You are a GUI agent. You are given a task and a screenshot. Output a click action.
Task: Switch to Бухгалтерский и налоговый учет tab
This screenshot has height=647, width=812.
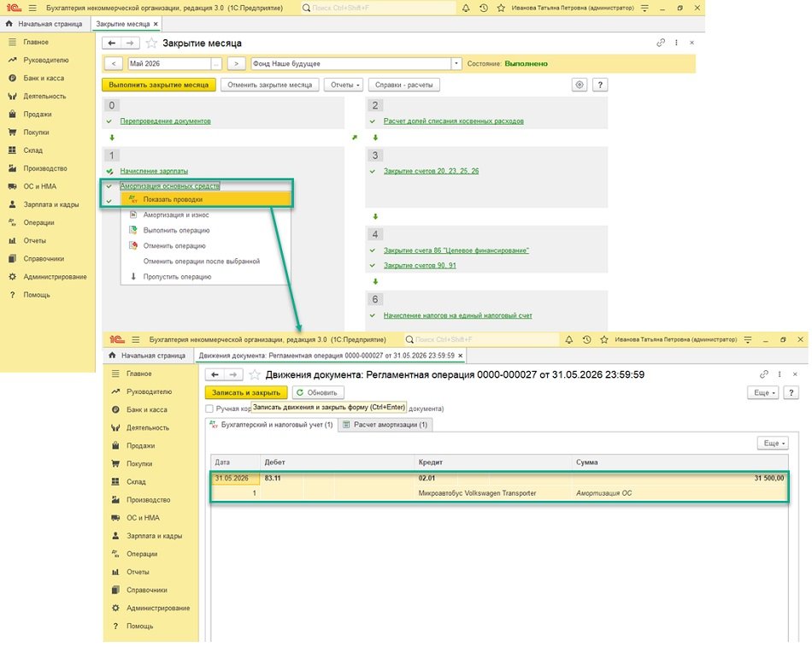tap(271, 425)
